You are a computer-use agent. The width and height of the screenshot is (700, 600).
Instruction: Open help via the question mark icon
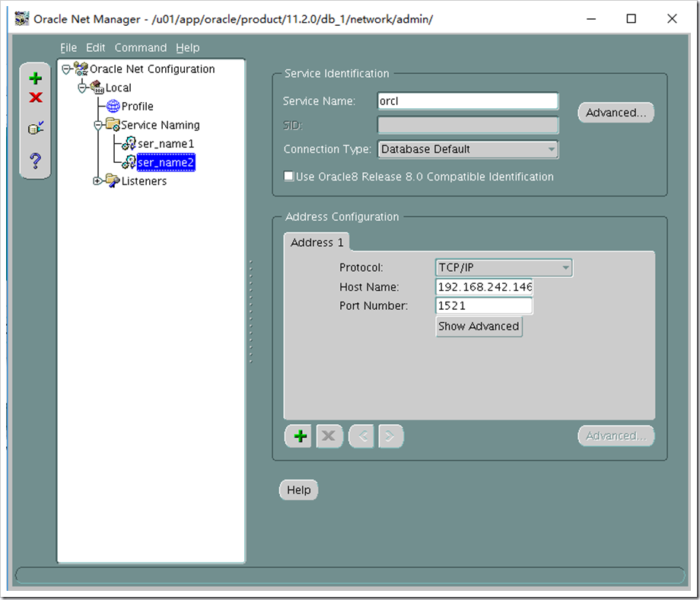click(35, 161)
